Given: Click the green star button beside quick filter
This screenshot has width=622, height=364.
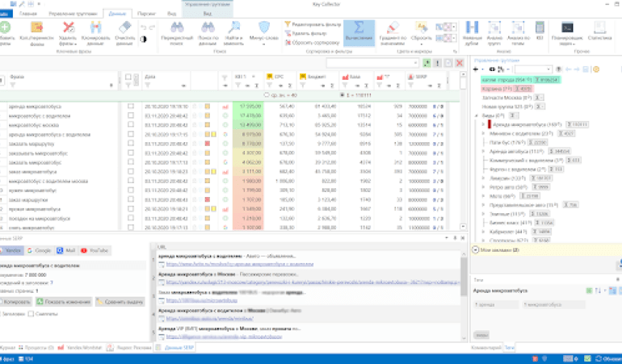Looking at the screenshot, I should pos(427,63).
